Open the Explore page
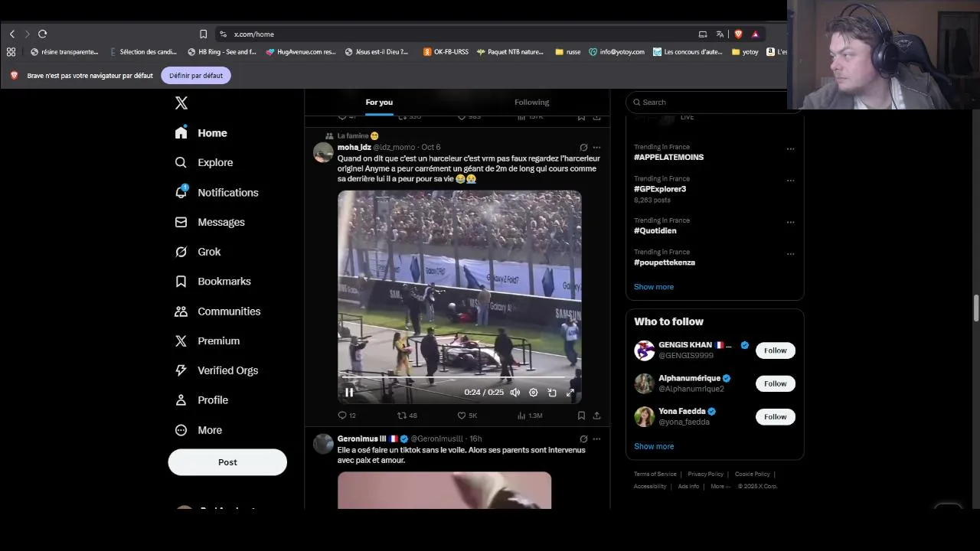The width and height of the screenshot is (980, 551). coord(204,162)
